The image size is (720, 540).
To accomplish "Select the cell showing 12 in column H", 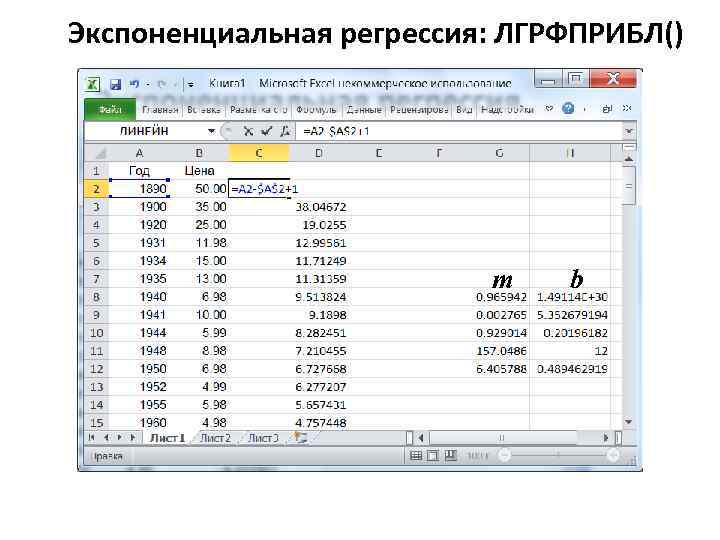I will click(x=570, y=351).
